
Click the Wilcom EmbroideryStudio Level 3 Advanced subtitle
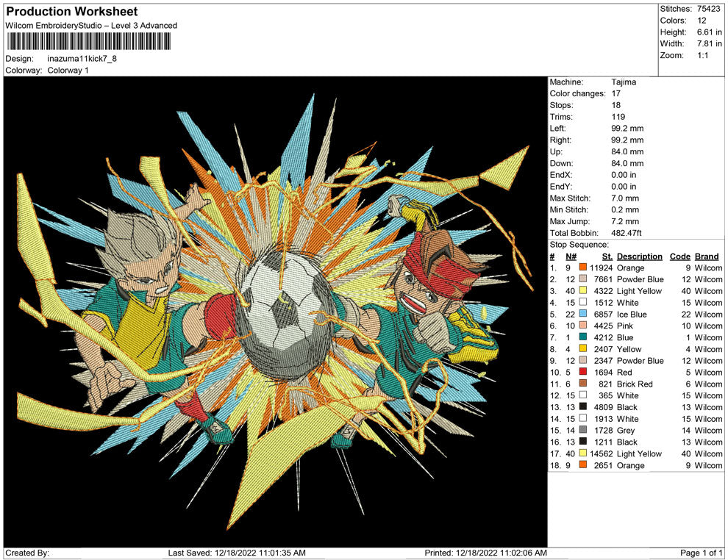click(x=91, y=26)
